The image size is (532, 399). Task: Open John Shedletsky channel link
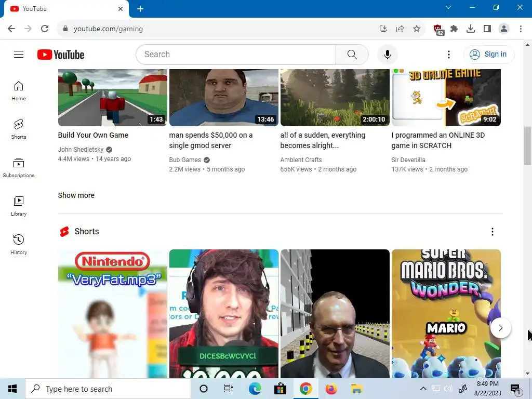81,149
